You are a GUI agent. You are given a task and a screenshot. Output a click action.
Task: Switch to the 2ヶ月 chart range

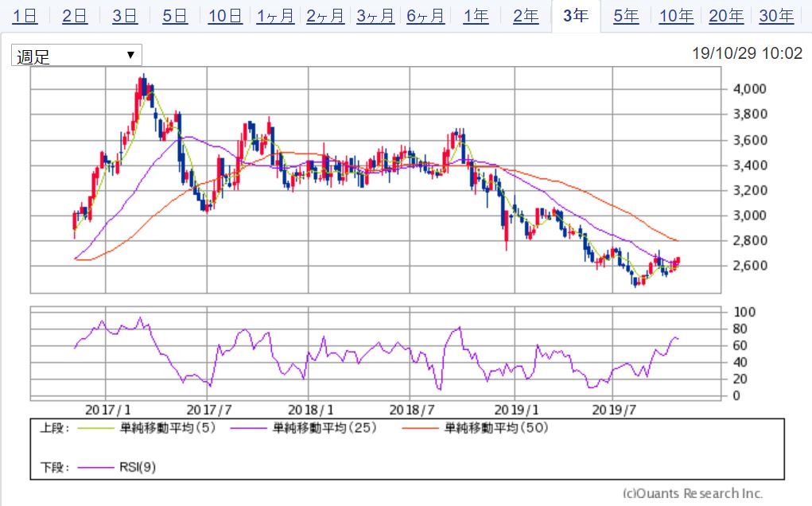tap(325, 16)
